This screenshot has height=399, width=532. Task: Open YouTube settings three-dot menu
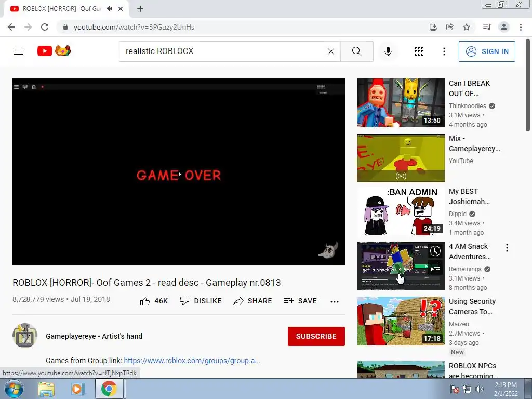tap(444, 51)
